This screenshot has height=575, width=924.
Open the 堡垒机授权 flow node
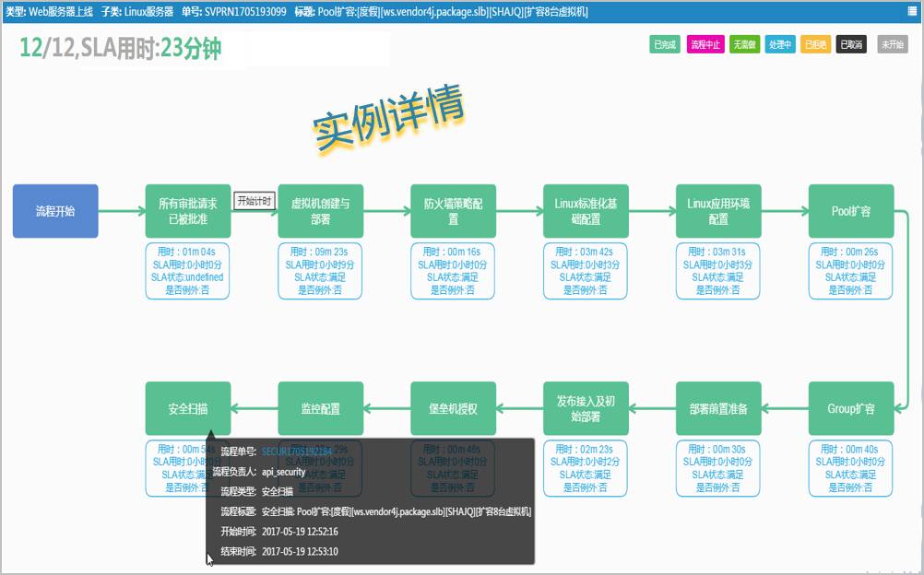click(x=454, y=408)
